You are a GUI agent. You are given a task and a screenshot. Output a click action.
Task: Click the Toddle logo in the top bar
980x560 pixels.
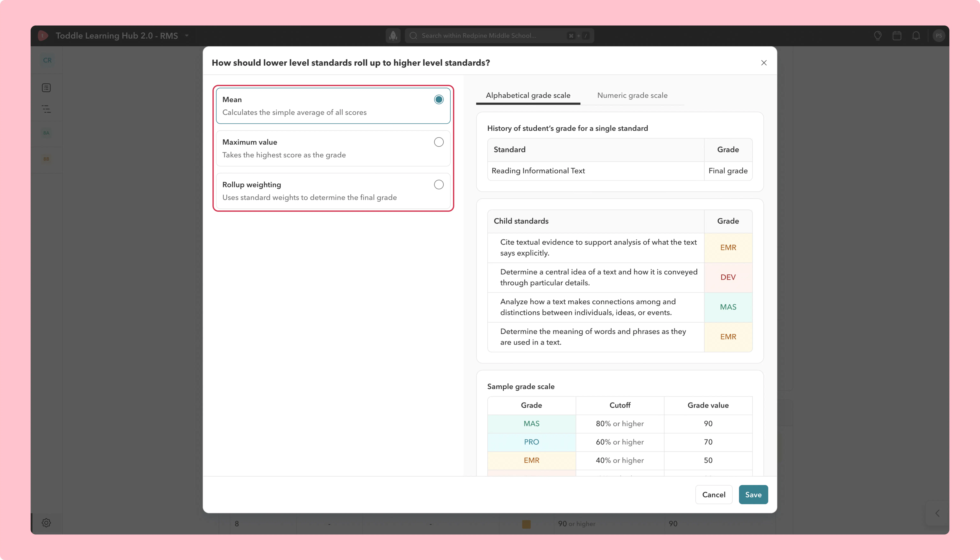[x=43, y=36]
